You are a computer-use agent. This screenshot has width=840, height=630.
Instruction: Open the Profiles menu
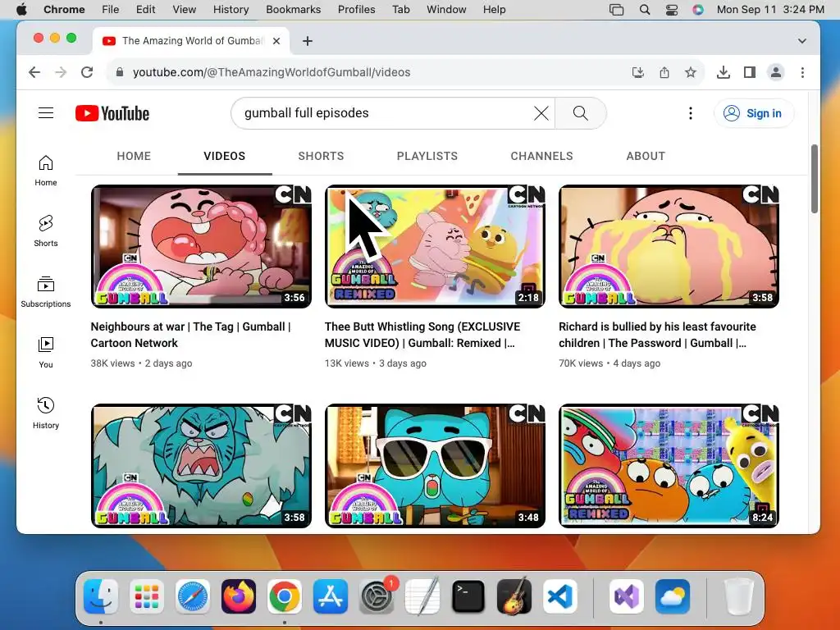[x=356, y=9]
